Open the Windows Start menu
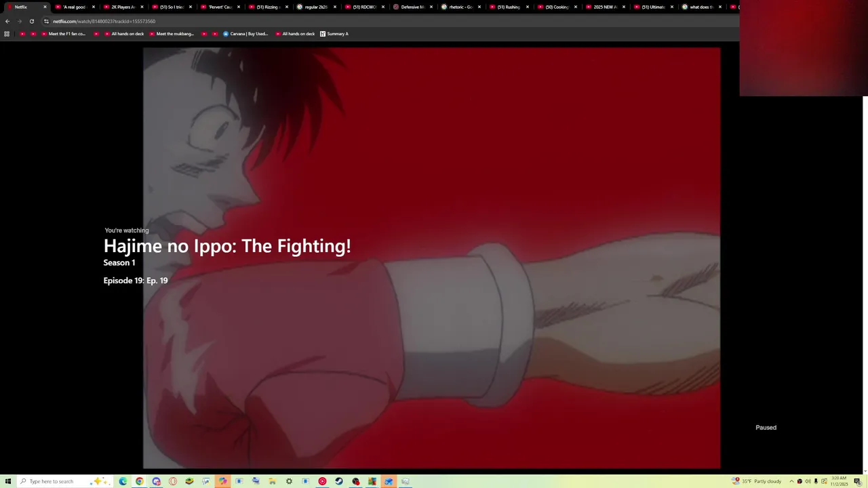The height and width of the screenshot is (488, 868). click(7, 481)
